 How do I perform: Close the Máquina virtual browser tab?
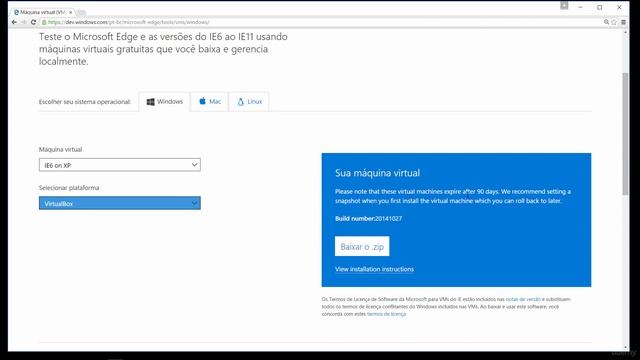(70, 12)
